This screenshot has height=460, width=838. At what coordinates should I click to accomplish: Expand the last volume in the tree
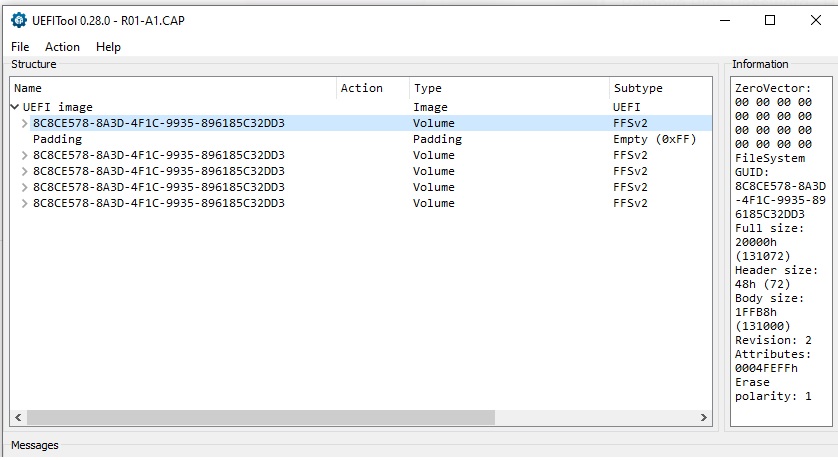click(25, 203)
